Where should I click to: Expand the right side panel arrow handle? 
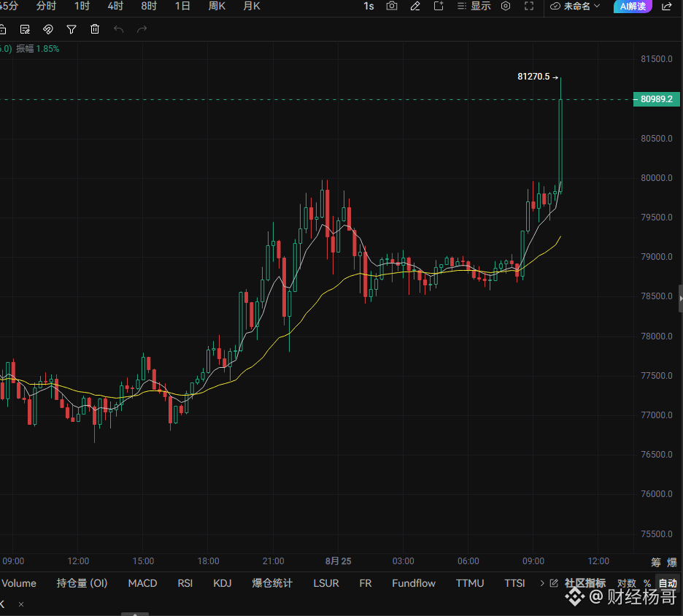680,299
